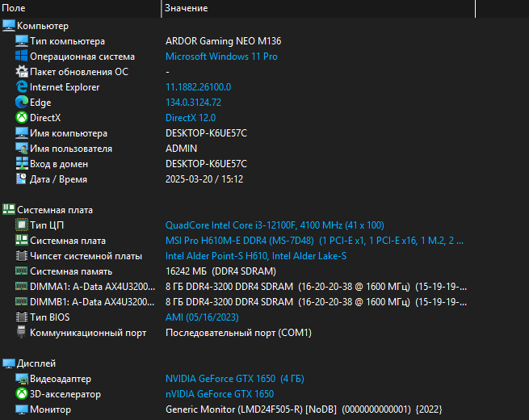This screenshot has height=420, width=529.
Task: Open the MSI Pro H610M-E DDR4 link
Action: point(314,241)
